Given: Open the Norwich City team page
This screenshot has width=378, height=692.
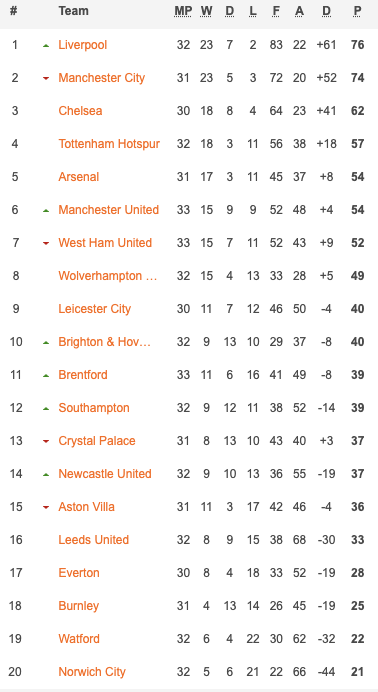Looking at the screenshot, I should 92,672.
